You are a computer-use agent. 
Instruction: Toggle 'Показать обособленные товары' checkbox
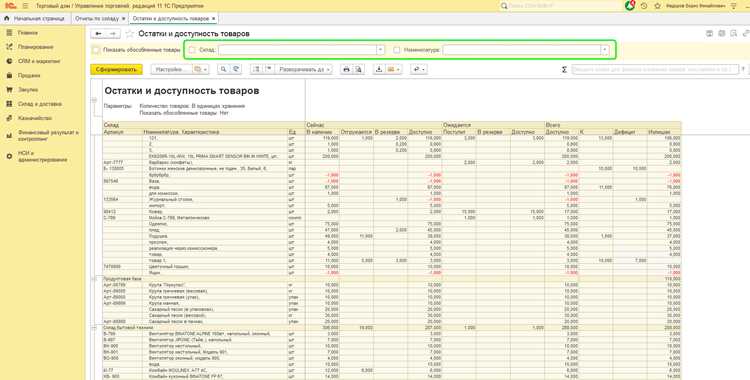pyautogui.click(x=96, y=50)
